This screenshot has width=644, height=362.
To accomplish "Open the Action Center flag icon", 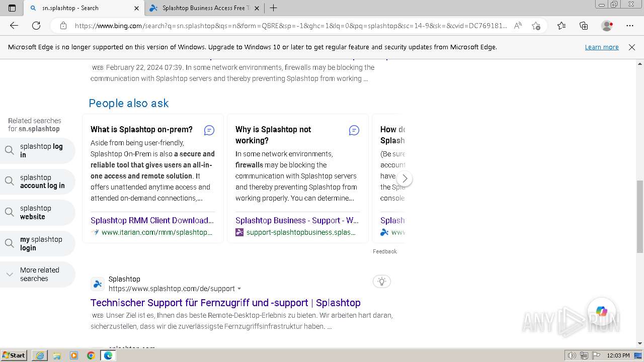I will 596,355.
